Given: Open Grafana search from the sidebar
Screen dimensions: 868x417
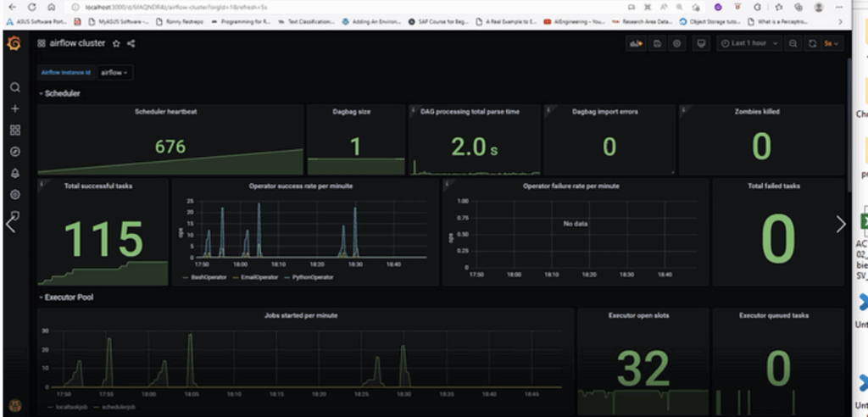Looking at the screenshot, I should [14, 87].
